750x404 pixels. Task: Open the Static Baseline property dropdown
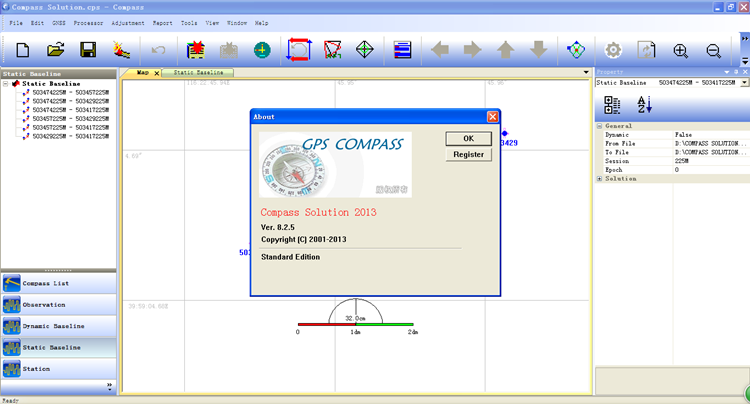[743, 83]
